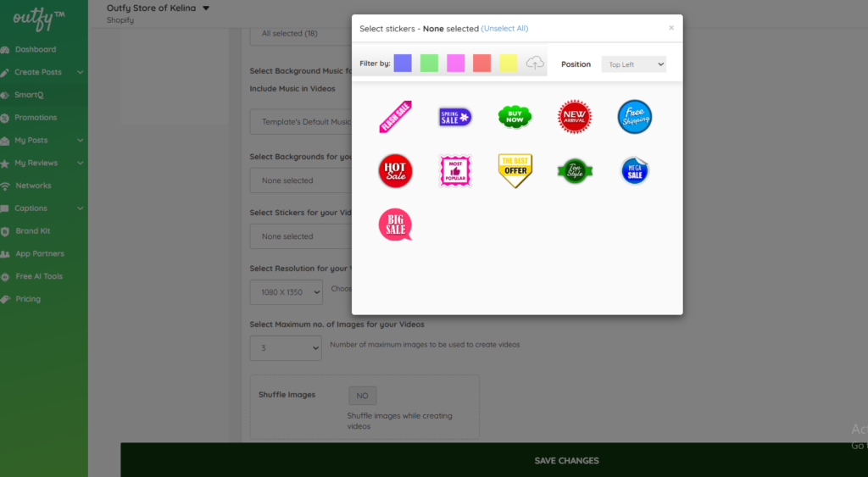The image size is (868, 477).
Task: Choose the Spring Sale sticker
Action: pos(455,117)
